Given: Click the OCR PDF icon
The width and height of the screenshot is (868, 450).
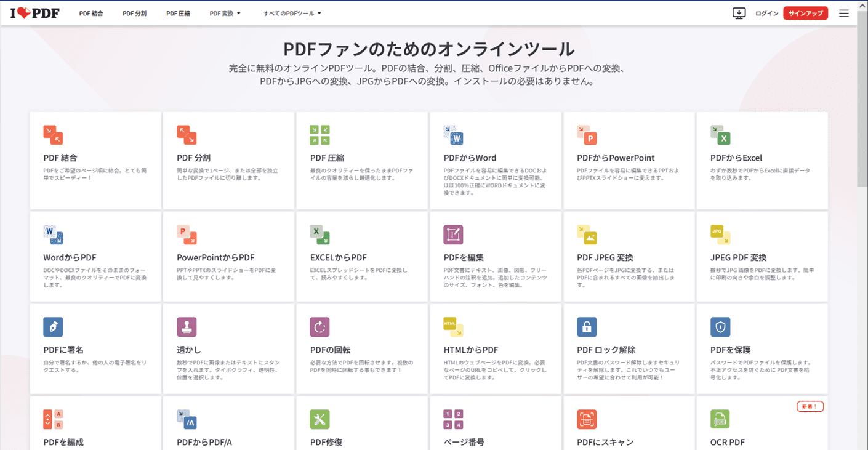Looking at the screenshot, I should coord(720,419).
